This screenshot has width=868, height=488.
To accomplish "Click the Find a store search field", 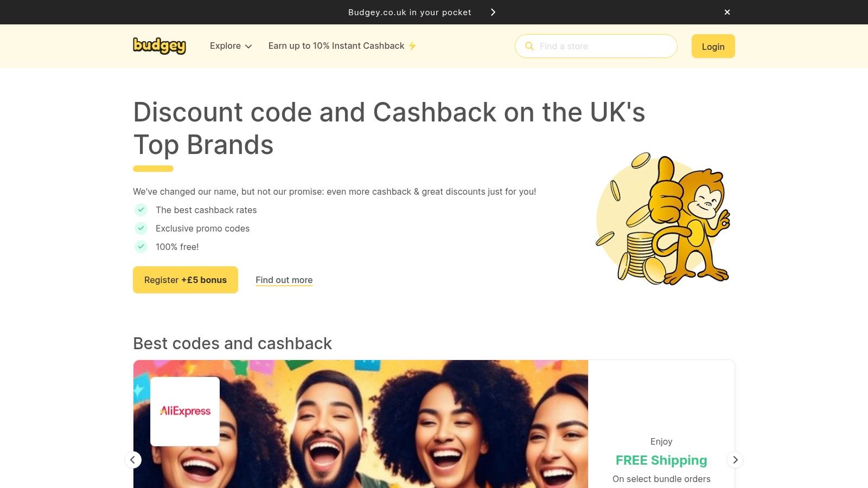I will tap(596, 46).
